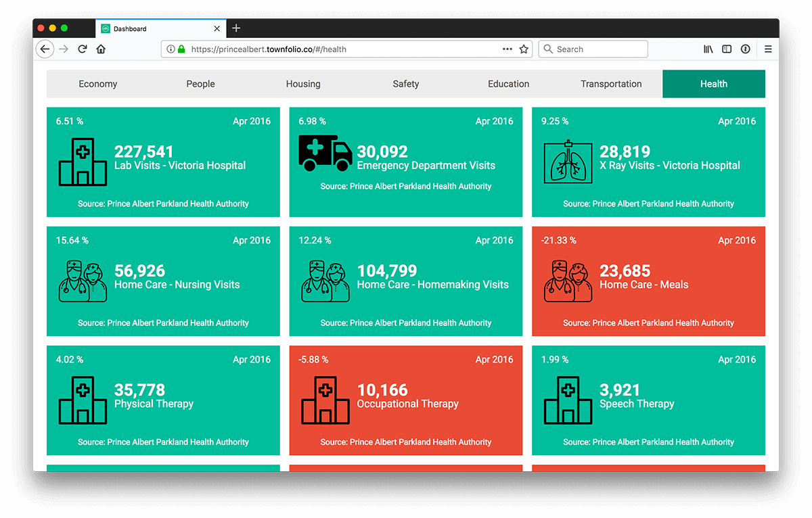This screenshot has width=812, height=518.
Task: Click the -21.33 % change label
Action: 559,240
